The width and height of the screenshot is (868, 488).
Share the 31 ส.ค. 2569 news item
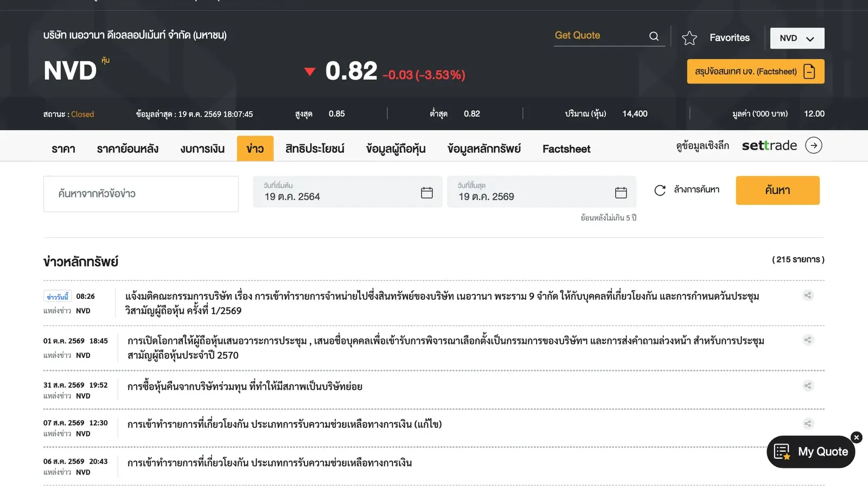pyautogui.click(x=808, y=386)
